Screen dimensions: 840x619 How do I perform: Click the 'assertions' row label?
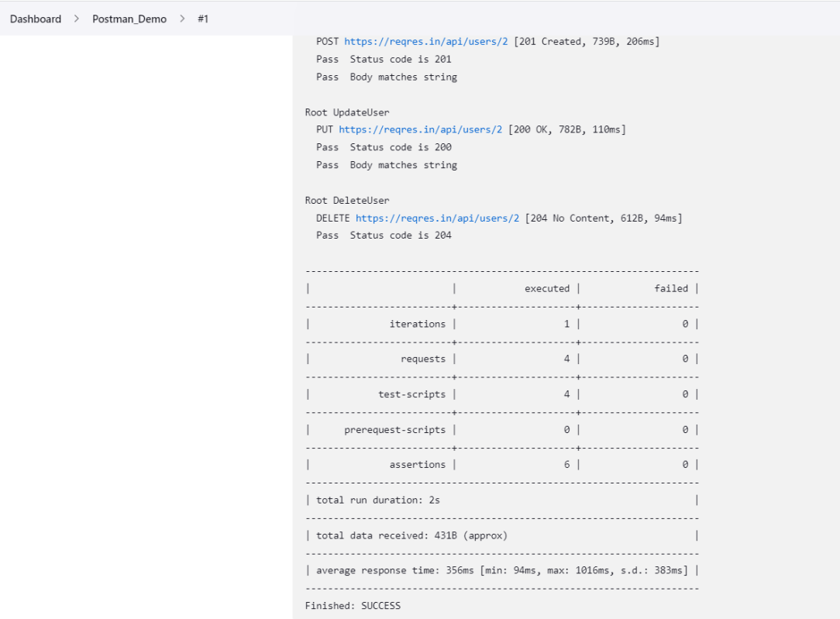417,465
